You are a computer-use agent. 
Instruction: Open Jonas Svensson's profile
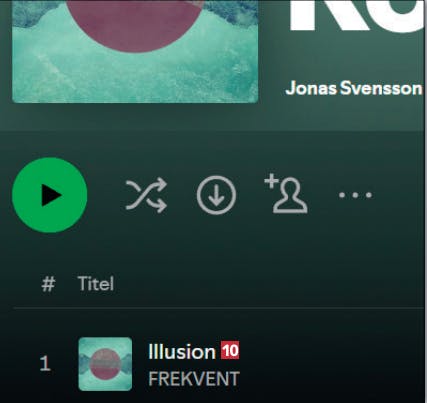pyautogui.click(x=354, y=88)
